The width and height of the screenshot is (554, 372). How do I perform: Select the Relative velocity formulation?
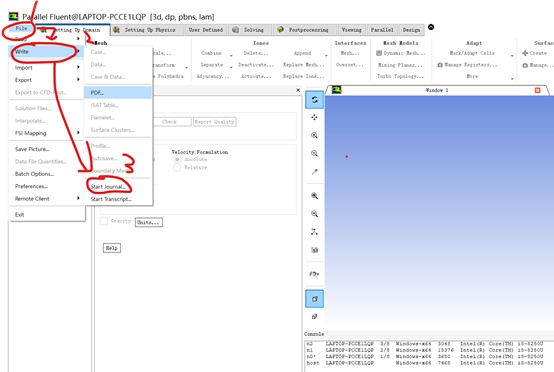pyautogui.click(x=177, y=167)
